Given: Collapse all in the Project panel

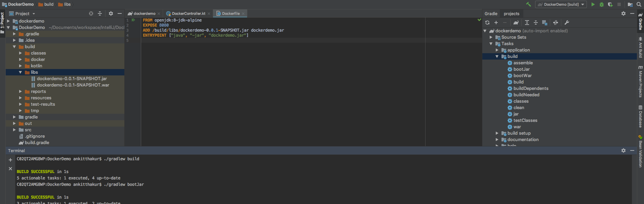Looking at the screenshot, I should click(100, 13).
